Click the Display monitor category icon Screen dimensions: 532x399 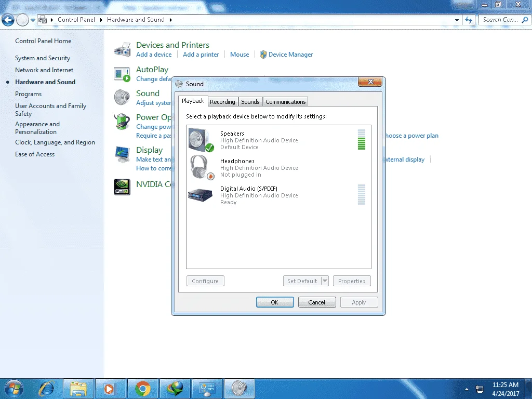(x=122, y=154)
